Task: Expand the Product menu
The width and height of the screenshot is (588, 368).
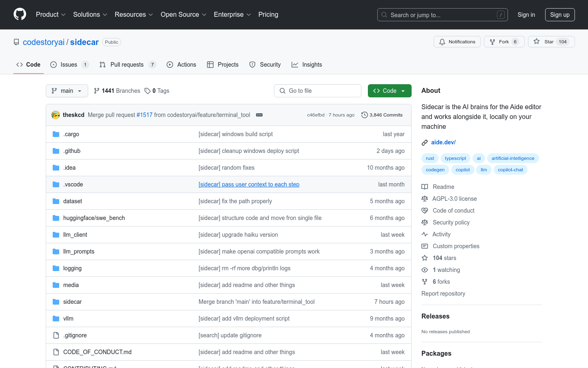Action: (x=51, y=15)
